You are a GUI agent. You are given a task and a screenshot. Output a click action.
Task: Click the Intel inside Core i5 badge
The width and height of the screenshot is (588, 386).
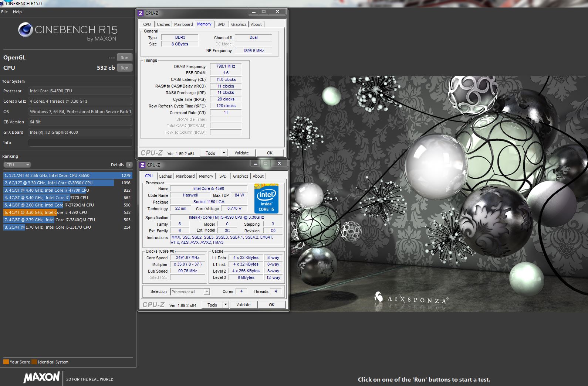coord(266,198)
